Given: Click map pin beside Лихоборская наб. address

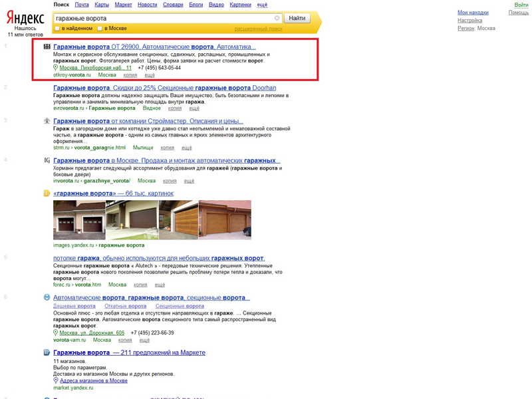Looking at the screenshot, I should 56,68.
